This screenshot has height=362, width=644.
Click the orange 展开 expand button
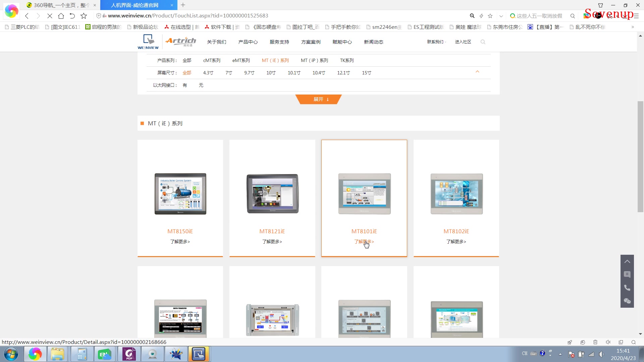click(318, 99)
